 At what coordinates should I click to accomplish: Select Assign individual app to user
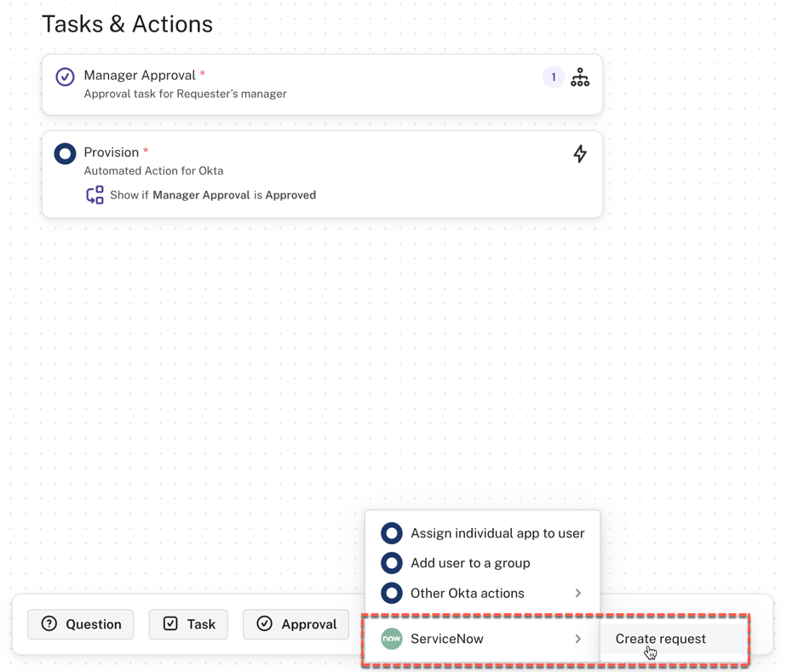[x=497, y=533]
